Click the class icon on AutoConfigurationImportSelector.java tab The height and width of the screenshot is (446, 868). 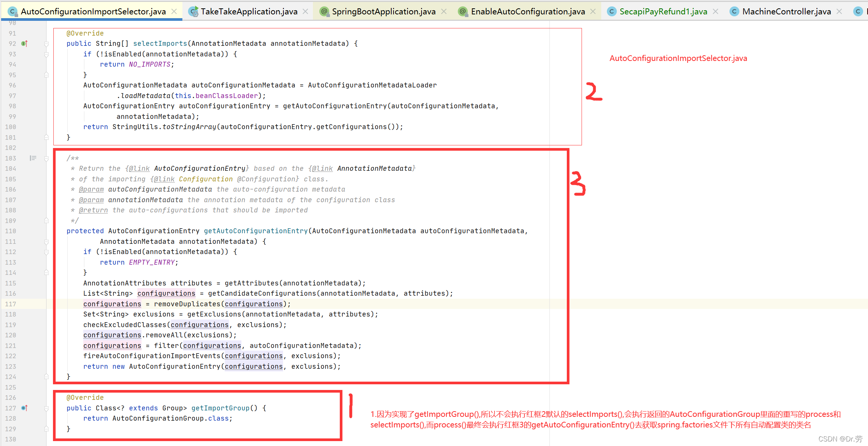pyautogui.click(x=12, y=11)
